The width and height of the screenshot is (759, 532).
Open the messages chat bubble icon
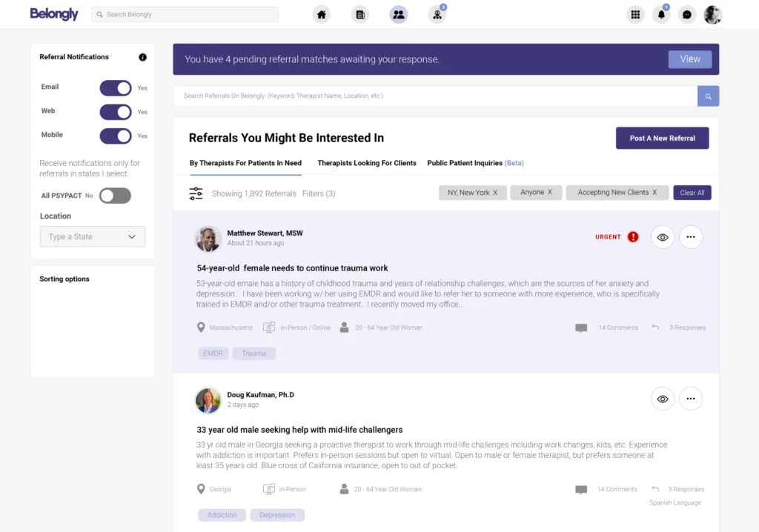pyautogui.click(x=687, y=14)
